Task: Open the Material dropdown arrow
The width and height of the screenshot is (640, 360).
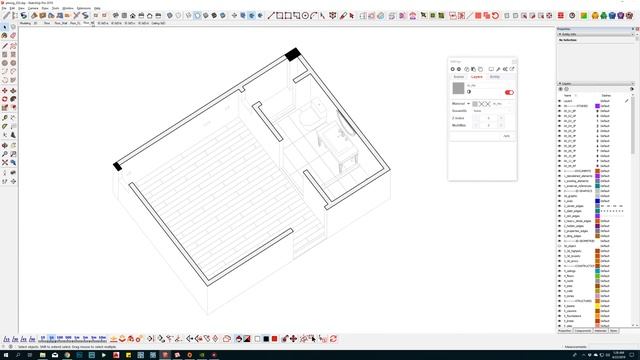Action: 468,104
